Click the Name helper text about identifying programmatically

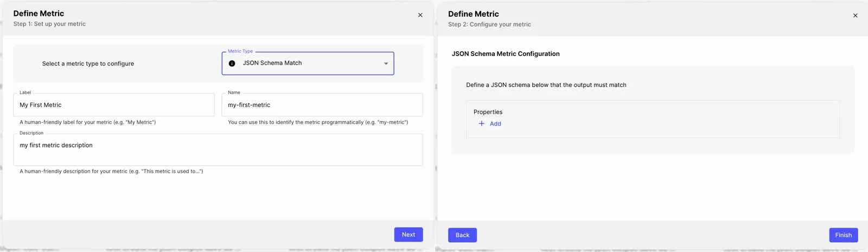(318, 122)
